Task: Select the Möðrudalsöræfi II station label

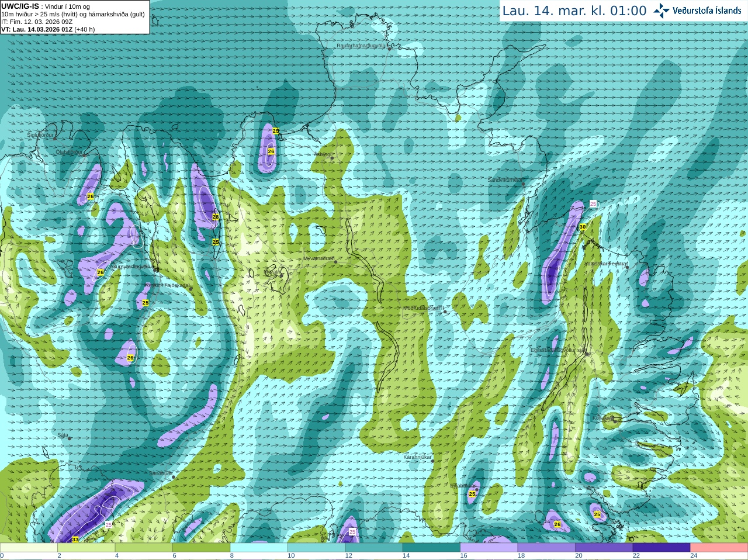Action: point(424,308)
